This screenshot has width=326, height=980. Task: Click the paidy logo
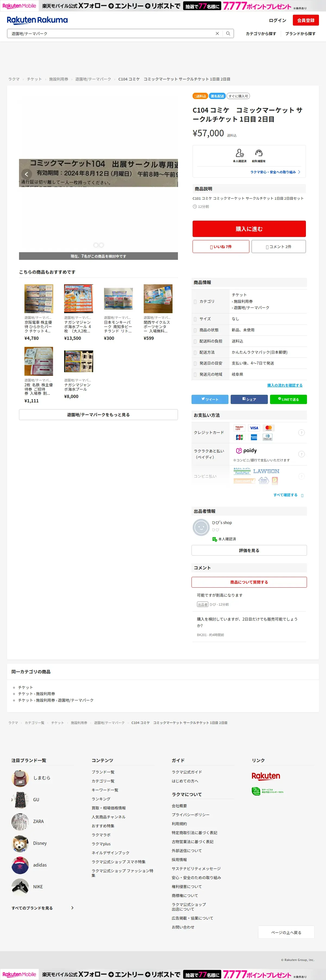click(x=246, y=451)
